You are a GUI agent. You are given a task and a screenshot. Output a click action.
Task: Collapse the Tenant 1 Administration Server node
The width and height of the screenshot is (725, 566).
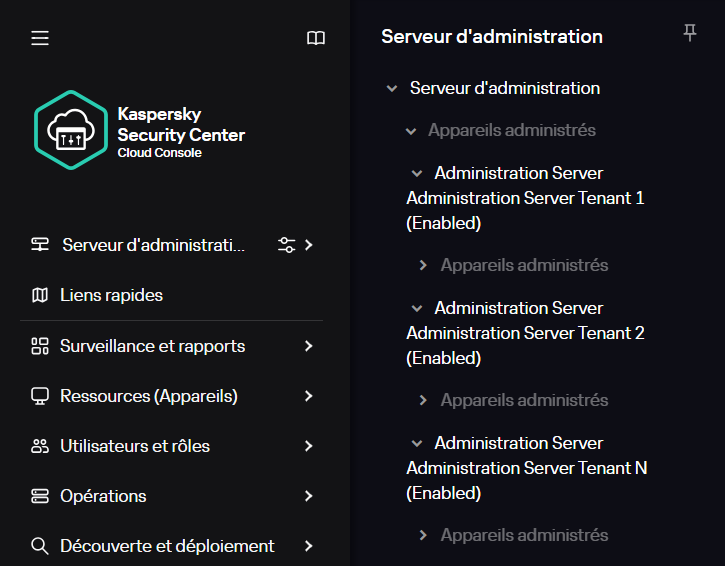(417, 173)
